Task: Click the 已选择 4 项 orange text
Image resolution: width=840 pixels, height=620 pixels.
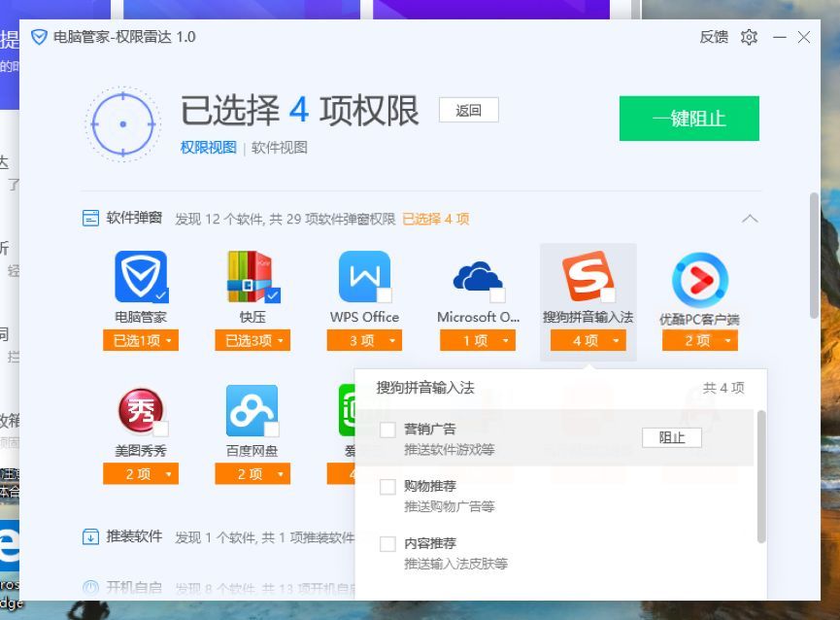Action: (x=436, y=219)
